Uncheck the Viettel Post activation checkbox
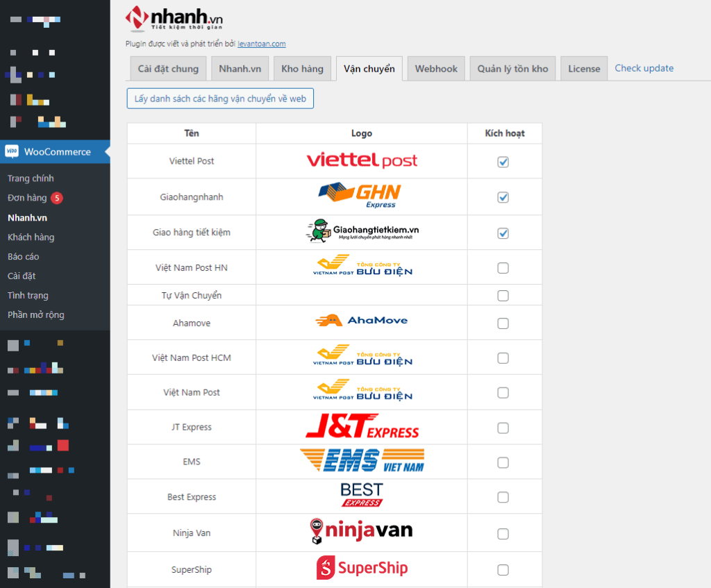 click(503, 162)
